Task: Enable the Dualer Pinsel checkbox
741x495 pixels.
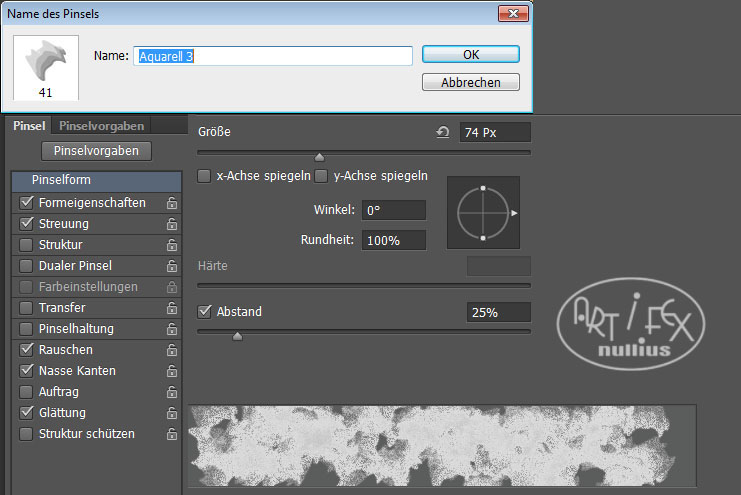Action: click(26, 266)
